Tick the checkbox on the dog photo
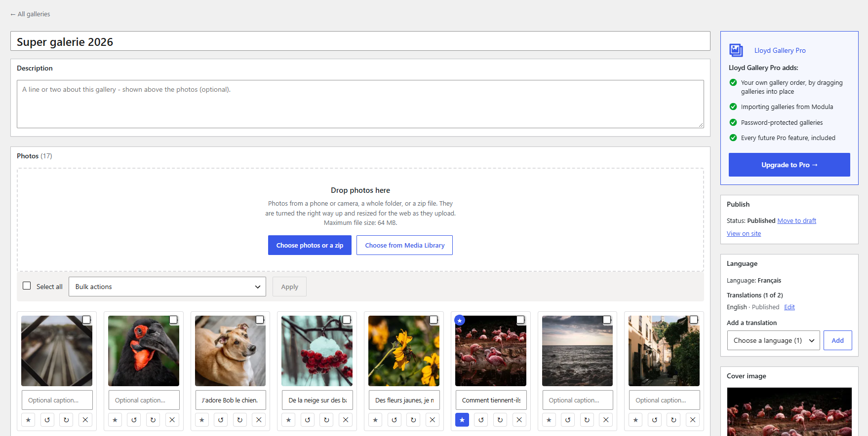The width and height of the screenshot is (868, 436). [260, 320]
